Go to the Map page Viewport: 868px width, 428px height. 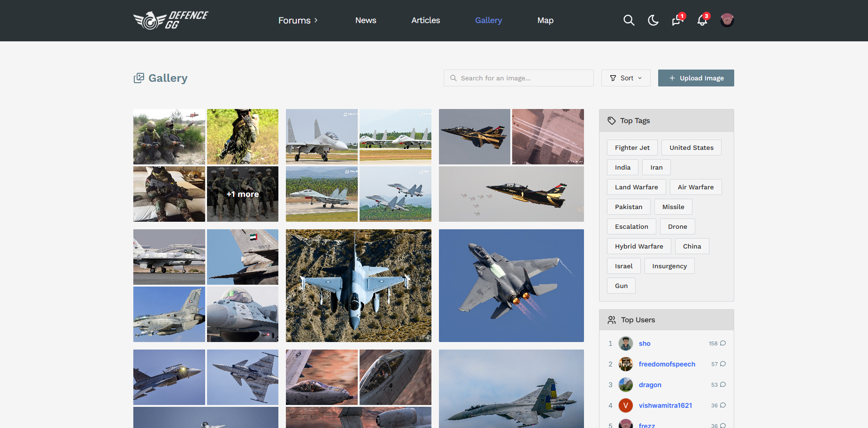coord(545,20)
